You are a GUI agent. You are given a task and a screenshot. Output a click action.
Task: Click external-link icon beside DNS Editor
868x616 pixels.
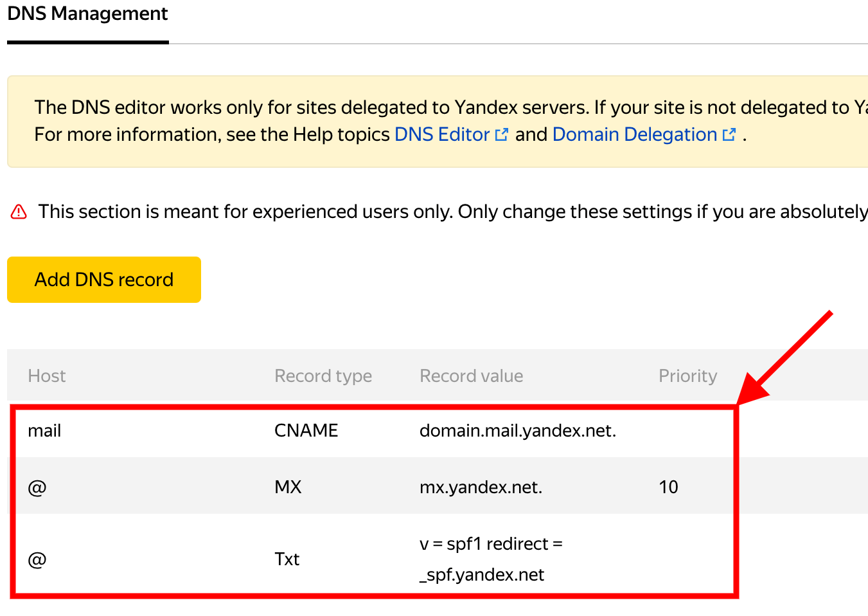tap(502, 134)
